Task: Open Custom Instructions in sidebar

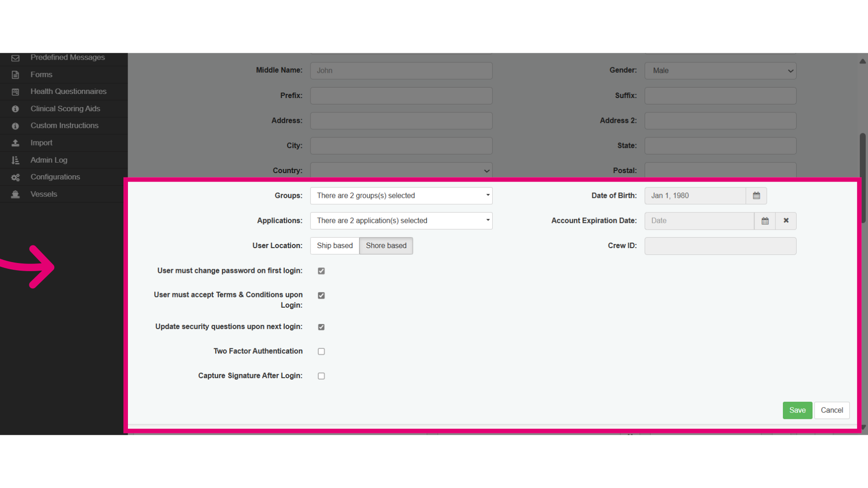Action: point(64,126)
